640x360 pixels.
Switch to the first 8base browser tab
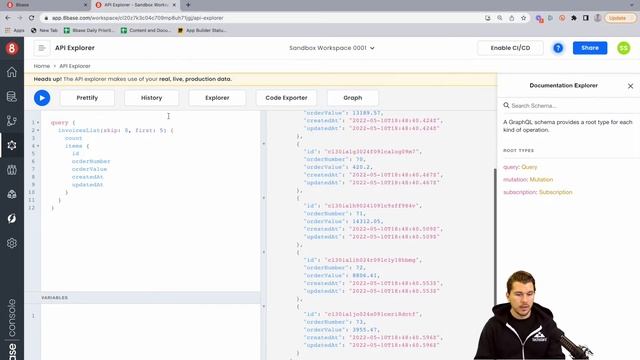[46, 5]
